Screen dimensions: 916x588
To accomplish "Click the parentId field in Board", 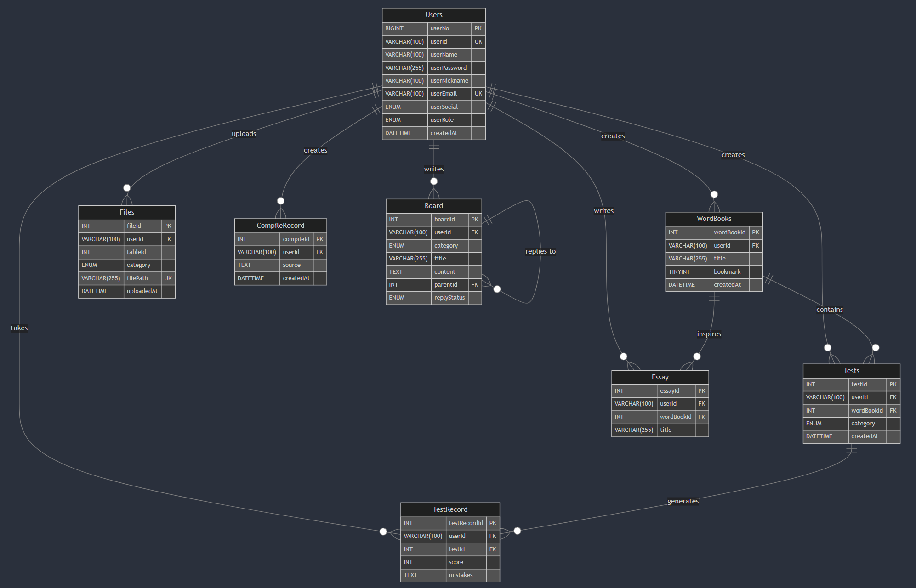I will tap(445, 285).
